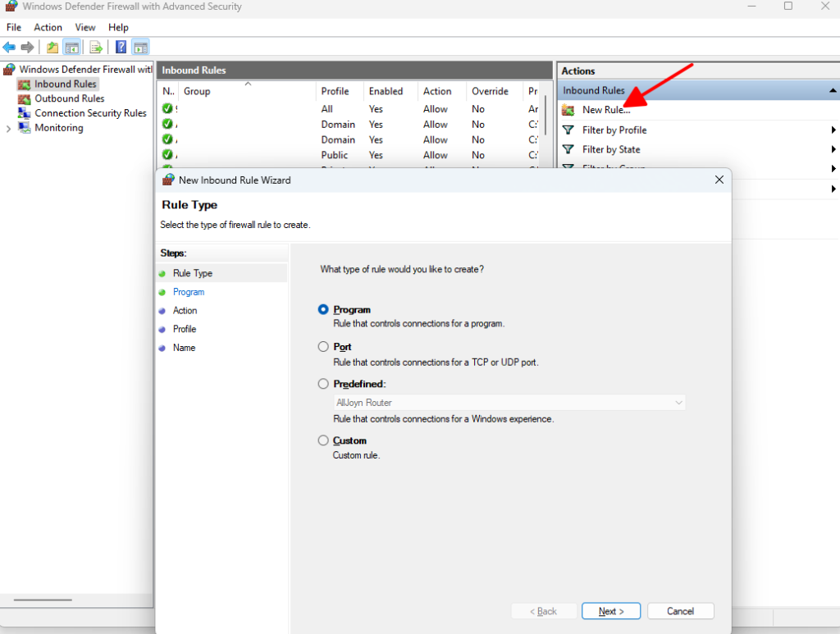Click the Back arrow toolbar icon

[9, 47]
